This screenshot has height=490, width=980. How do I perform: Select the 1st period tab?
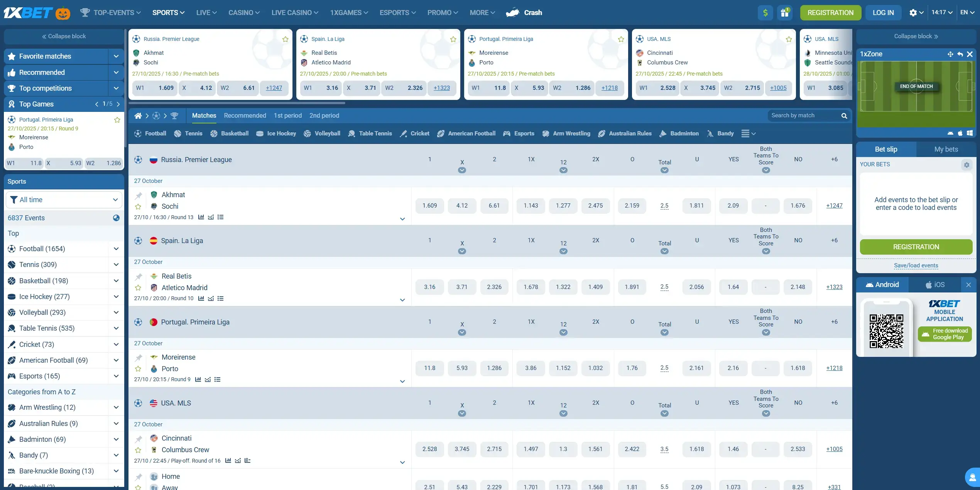[x=287, y=116]
